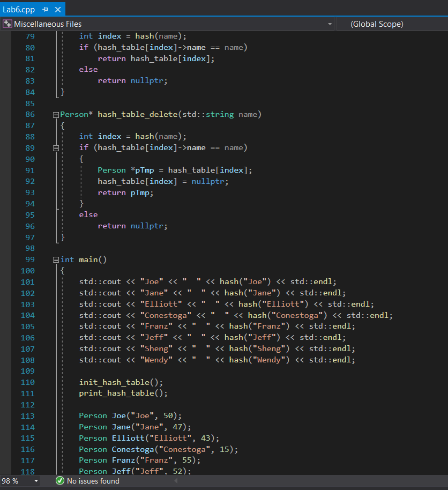The width and height of the screenshot is (448, 490).
Task: Click Person Franz declaration on line 117
Action: pos(140,461)
